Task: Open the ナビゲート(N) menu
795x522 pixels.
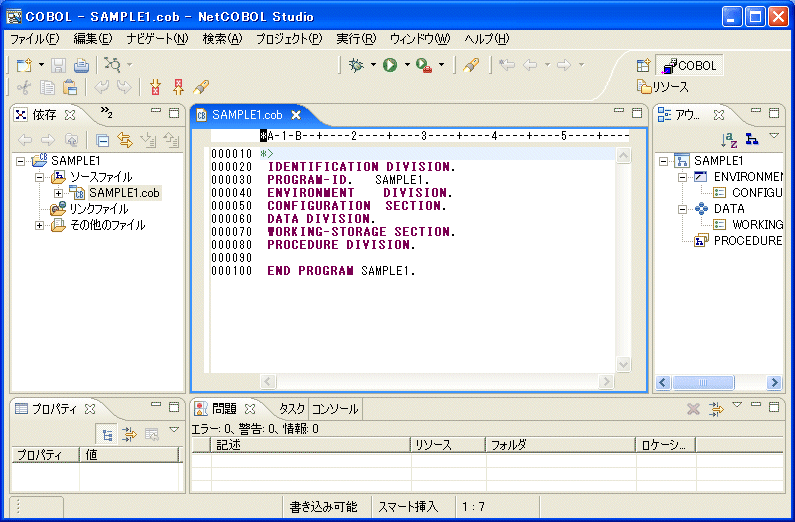Action: pyautogui.click(x=157, y=39)
